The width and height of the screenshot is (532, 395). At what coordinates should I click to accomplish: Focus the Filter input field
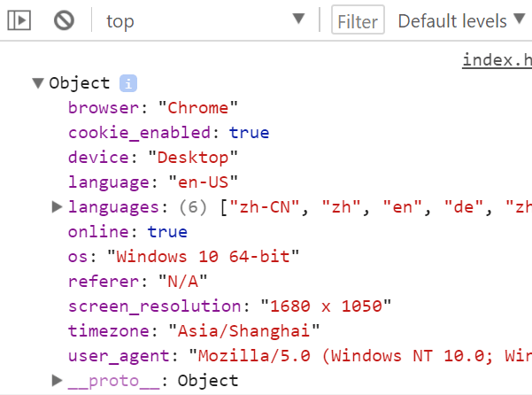click(x=358, y=21)
